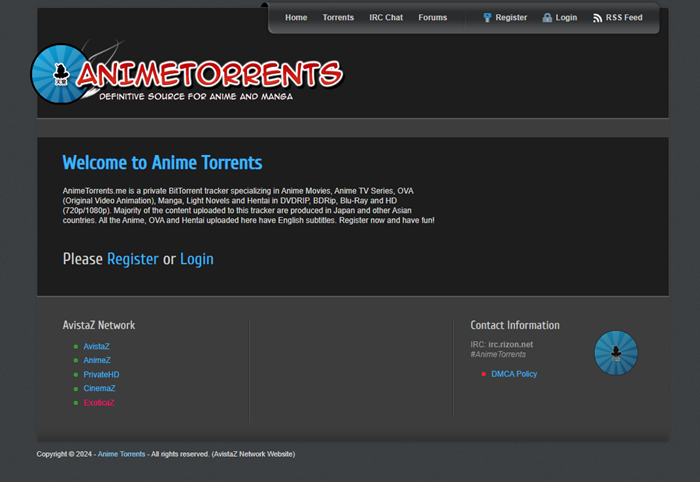700x482 pixels.
Task: Click the Welcome to Anime Torrents heading
Action: pyautogui.click(x=162, y=162)
